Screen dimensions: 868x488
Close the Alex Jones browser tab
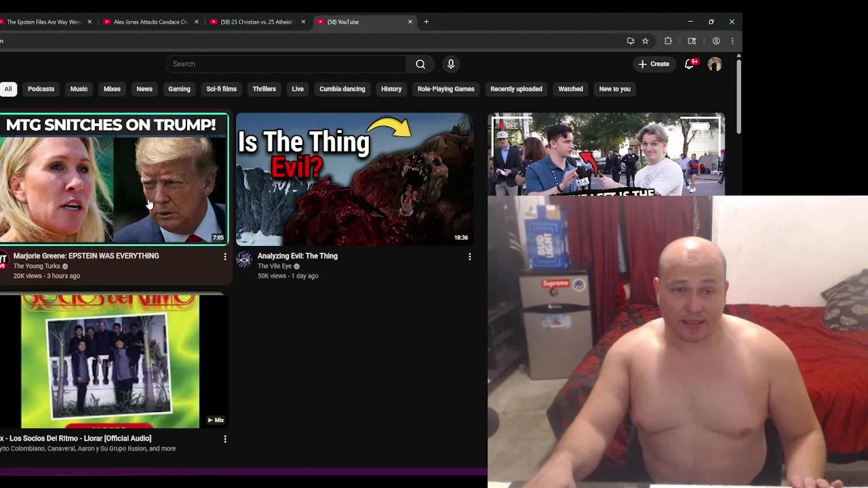[x=197, y=22]
